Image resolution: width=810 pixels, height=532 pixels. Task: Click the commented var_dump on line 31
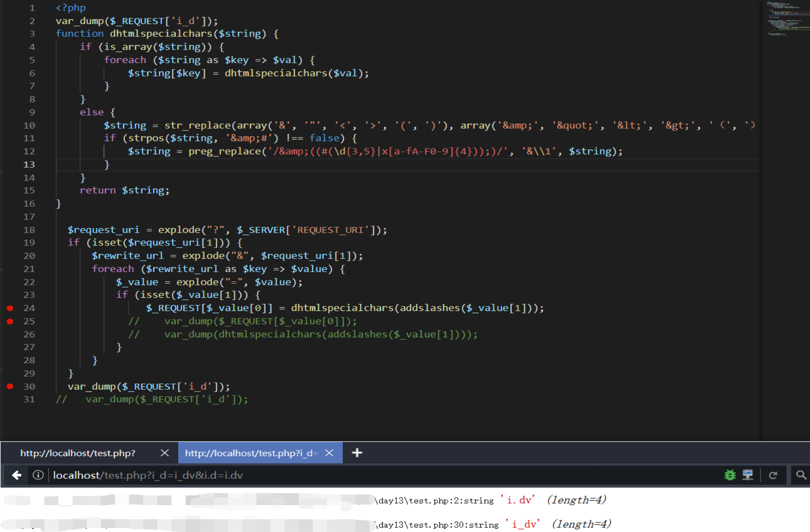152,400
